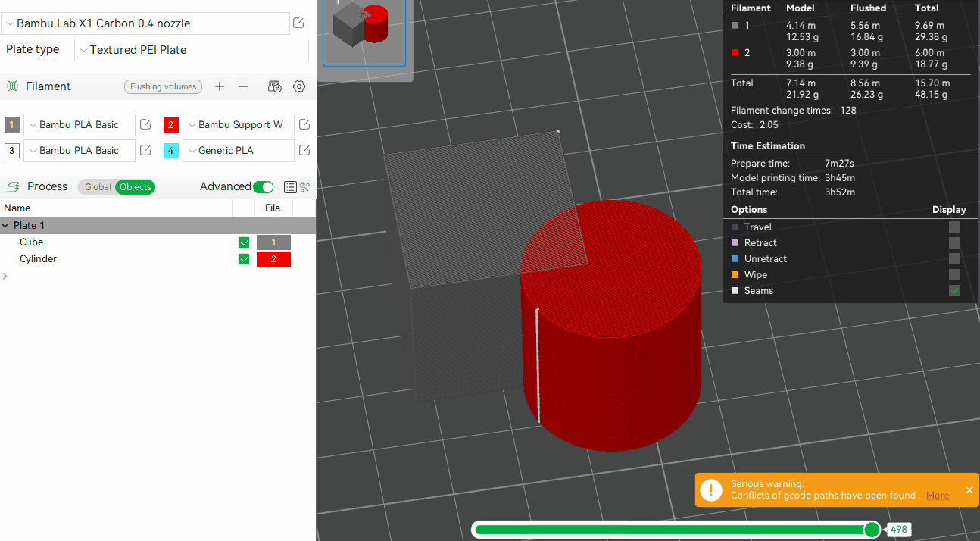Edit the Generic PLA preset
980x541 pixels.
[304, 151]
